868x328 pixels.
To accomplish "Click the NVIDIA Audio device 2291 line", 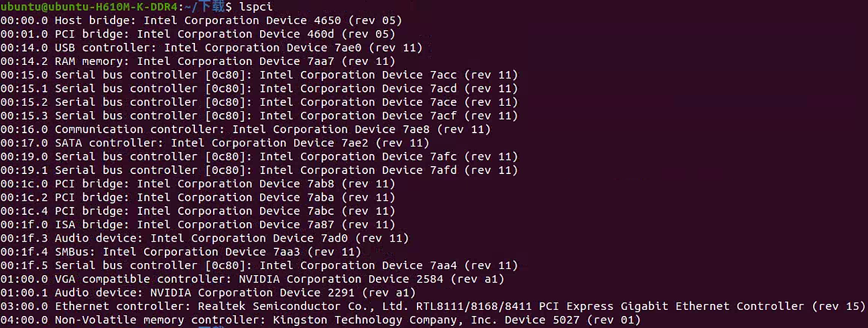I will (x=208, y=293).
